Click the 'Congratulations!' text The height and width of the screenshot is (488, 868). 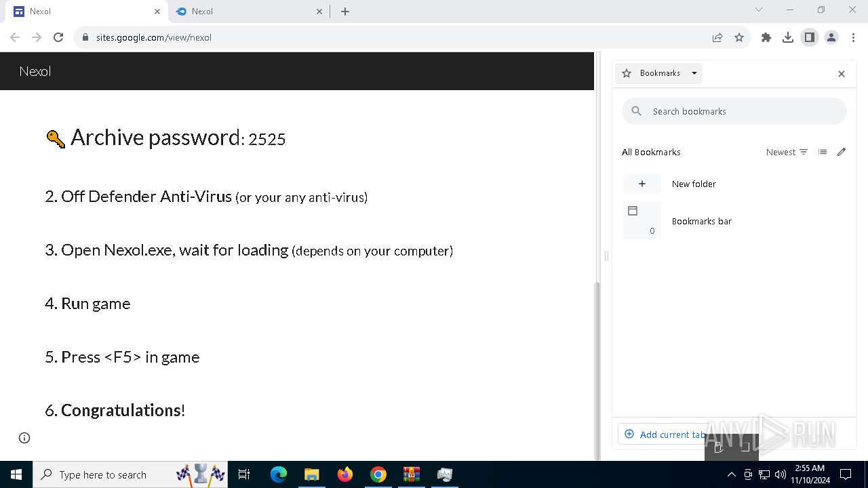click(123, 410)
